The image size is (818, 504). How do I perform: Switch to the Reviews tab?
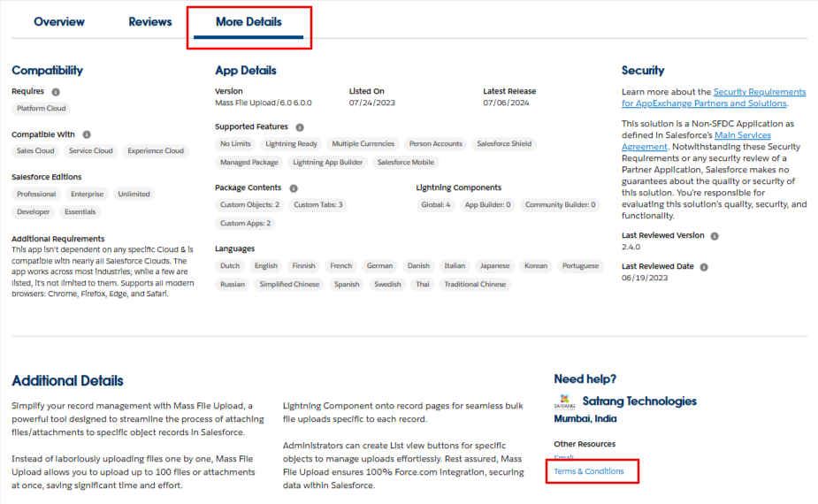[150, 22]
